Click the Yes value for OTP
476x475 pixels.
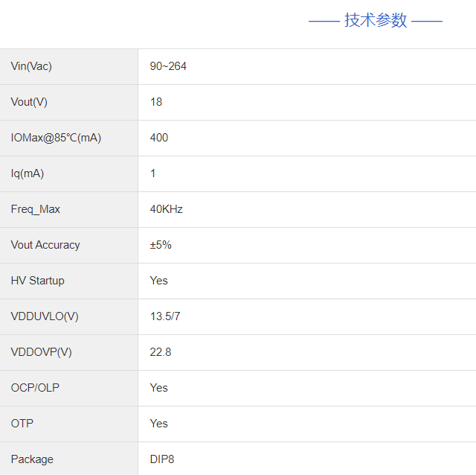158,424
